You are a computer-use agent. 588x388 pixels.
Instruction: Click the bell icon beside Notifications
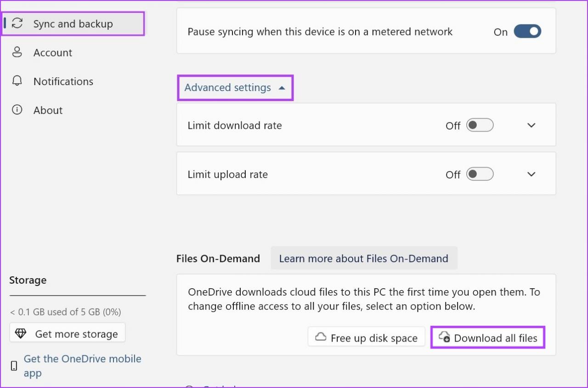click(x=17, y=81)
